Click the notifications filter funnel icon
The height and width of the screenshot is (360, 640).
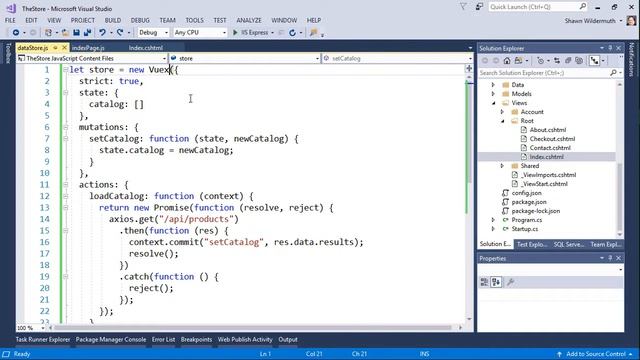pyautogui.click(x=463, y=7)
